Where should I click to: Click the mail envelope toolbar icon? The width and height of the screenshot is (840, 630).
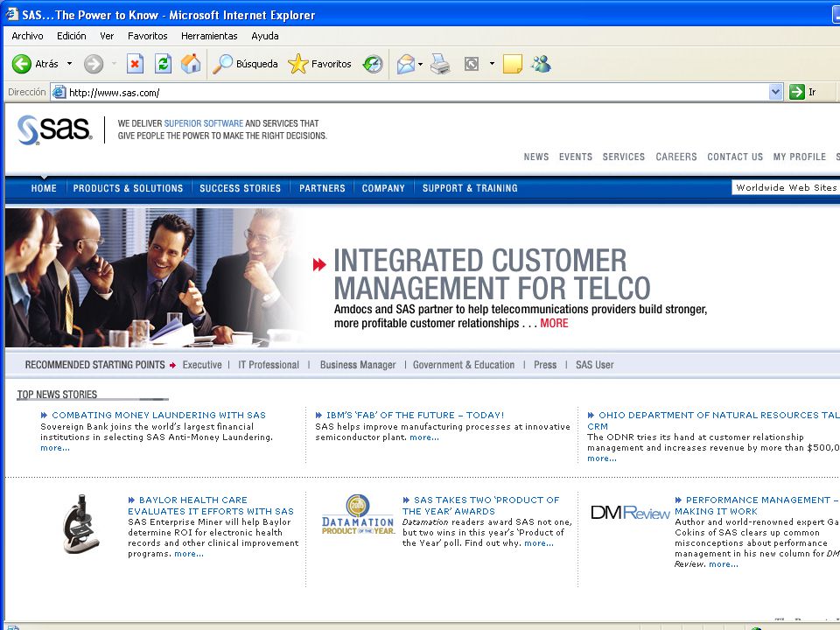click(x=406, y=64)
